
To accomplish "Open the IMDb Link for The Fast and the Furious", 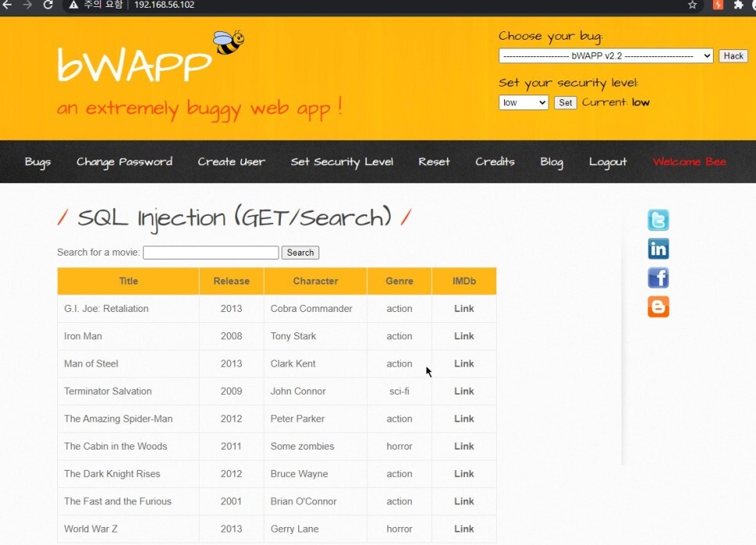I will pyautogui.click(x=464, y=501).
